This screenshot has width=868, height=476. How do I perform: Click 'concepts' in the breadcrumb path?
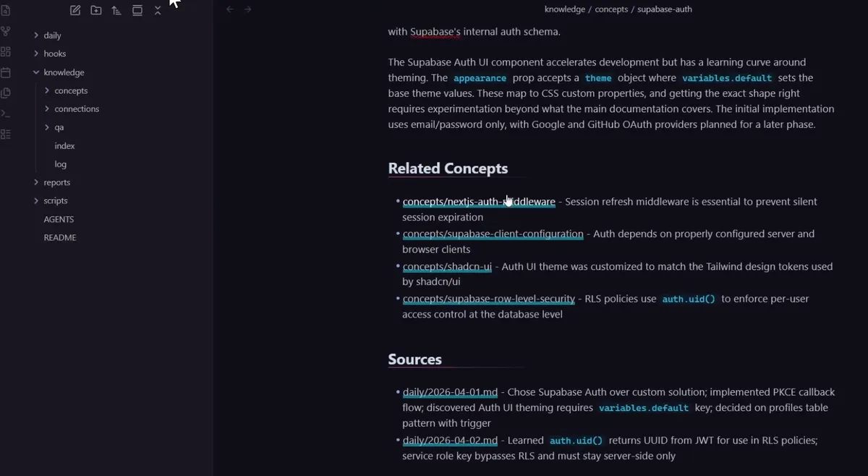(611, 9)
